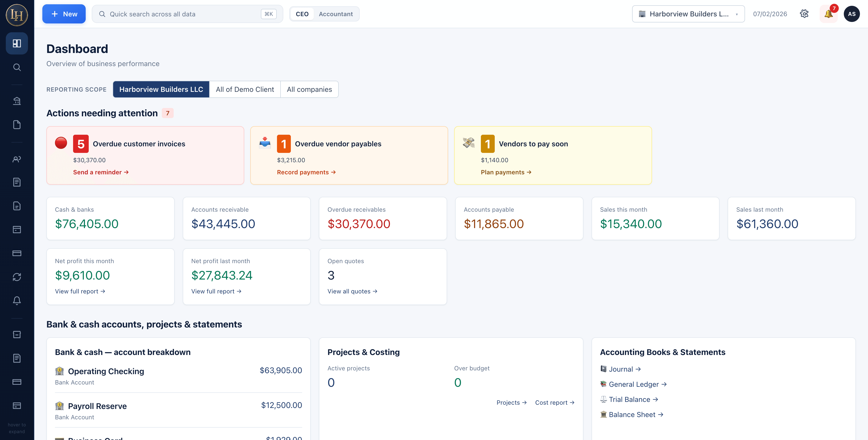
Task: Switch to CEO view mode
Action: (x=302, y=14)
